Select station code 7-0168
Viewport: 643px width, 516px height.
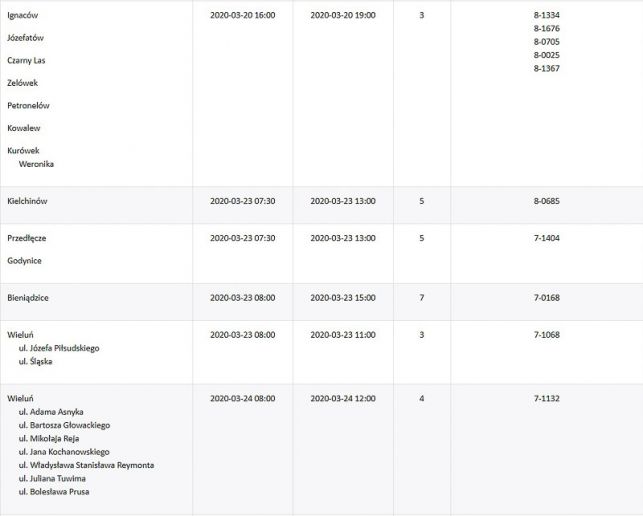(x=547, y=297)
